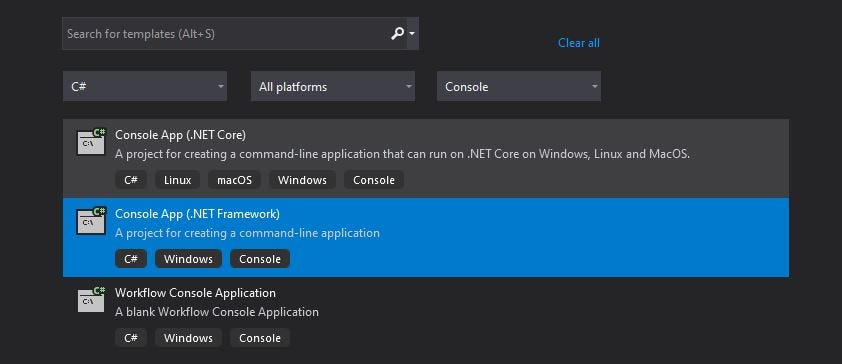The height and width of the screenshot is (364, 842).
Task: Click the Console tag under Workflow Console Application
Action: [x=260, y=338]
